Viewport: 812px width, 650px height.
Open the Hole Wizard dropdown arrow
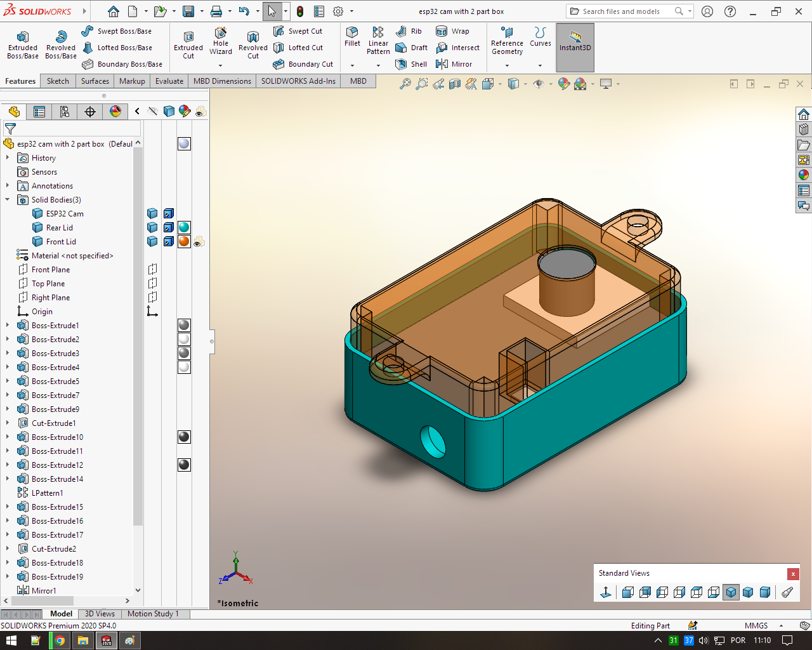pyautogui.click(x=220, y=65)
